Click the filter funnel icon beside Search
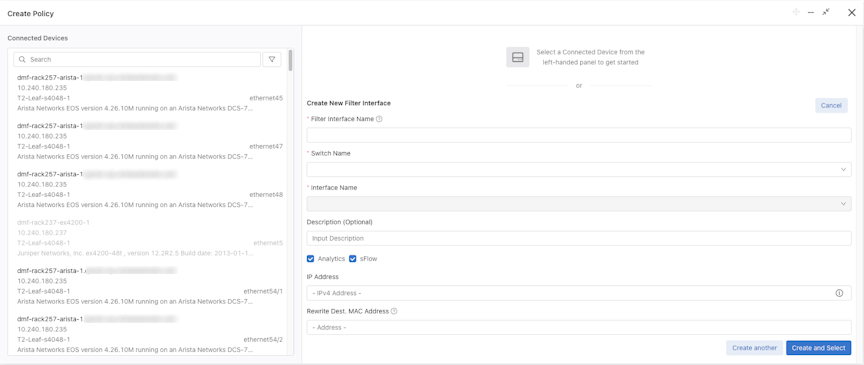 click(x=272, y=60)
